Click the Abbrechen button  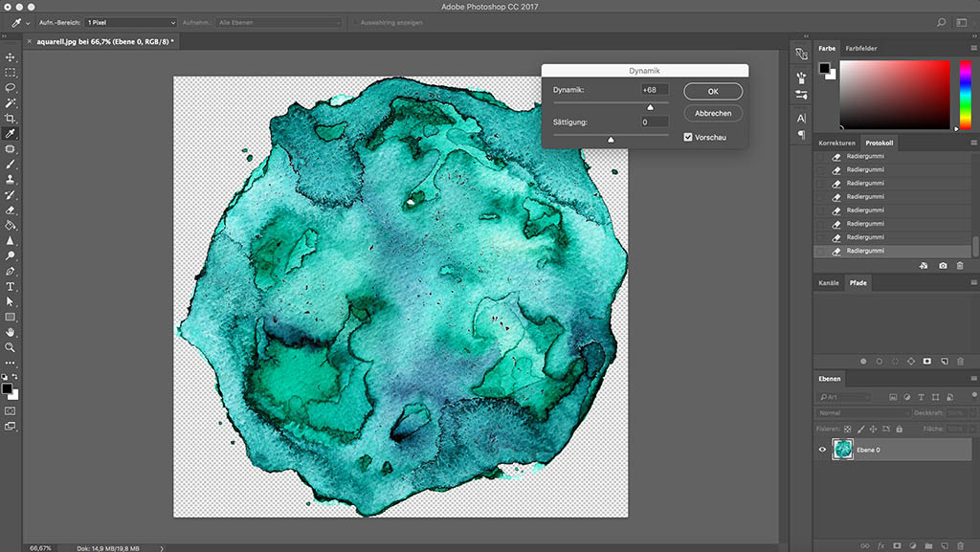click(x=713, y=113)
